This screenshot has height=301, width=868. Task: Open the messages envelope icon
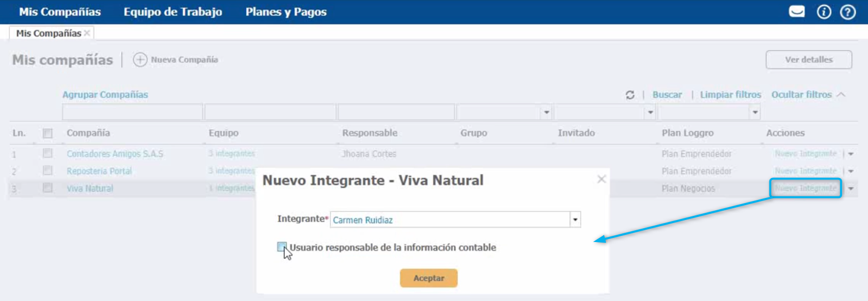point(797,11)
